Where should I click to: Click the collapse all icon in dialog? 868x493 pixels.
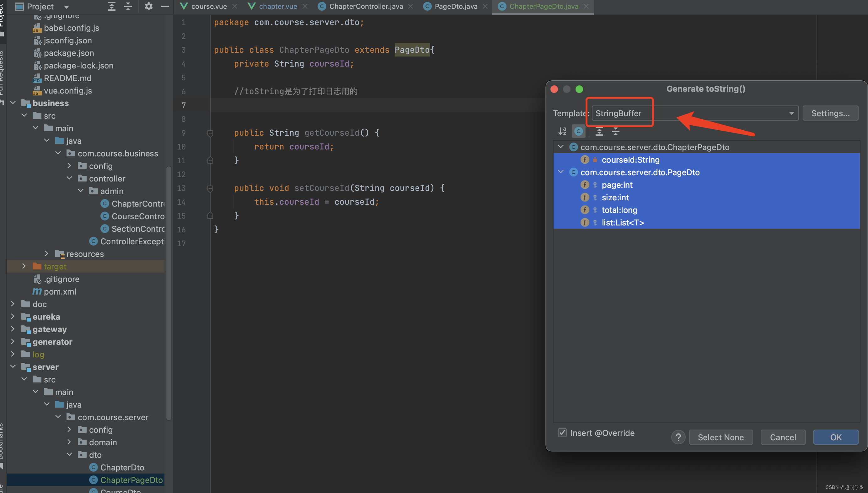tap(616, 131)
